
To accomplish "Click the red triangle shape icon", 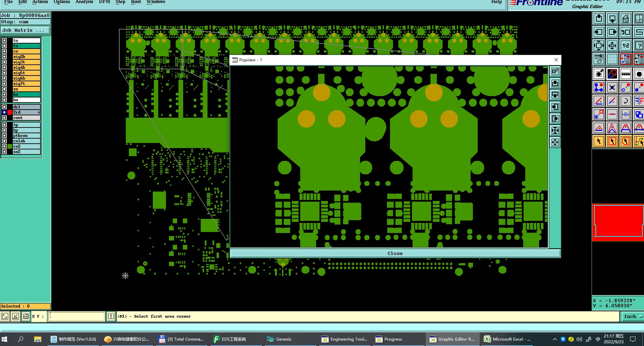I will click(599, 128).
